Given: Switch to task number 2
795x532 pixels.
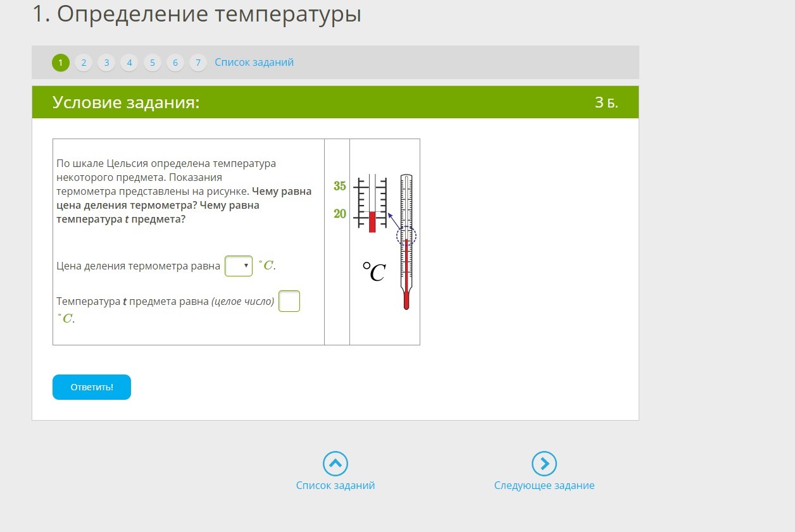Looking at the screenshot, I should coord(84,63).
